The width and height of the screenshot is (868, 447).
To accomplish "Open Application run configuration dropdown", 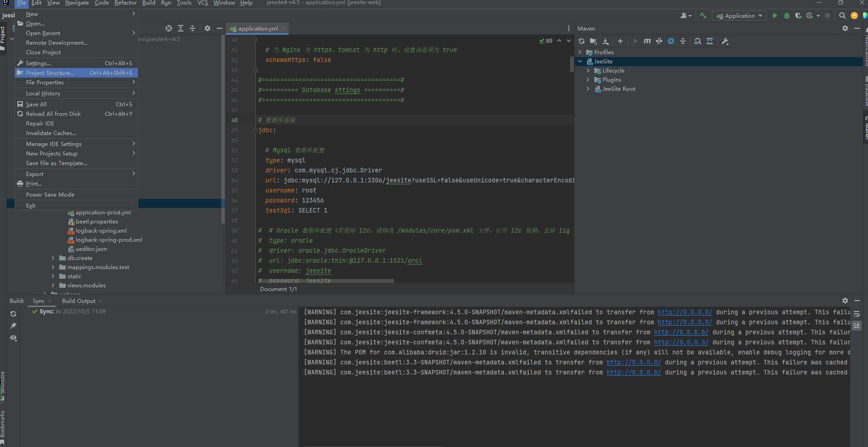I will (x=739, y=16).
